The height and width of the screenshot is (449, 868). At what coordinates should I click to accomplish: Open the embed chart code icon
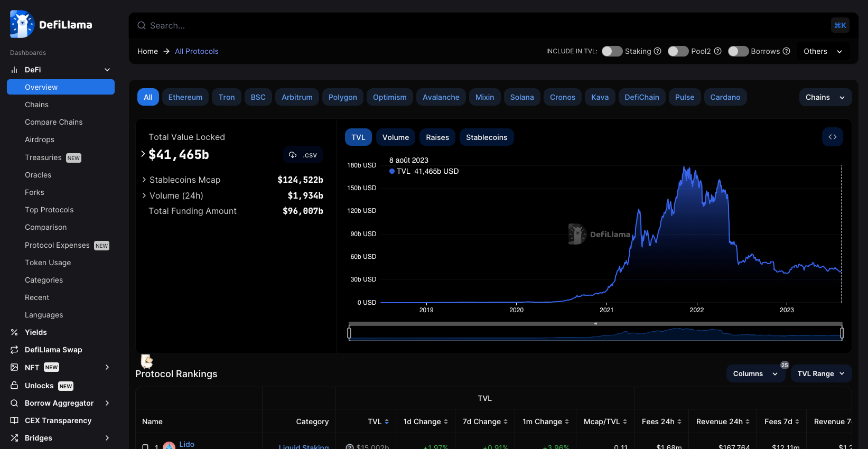(x=833, y=137)
